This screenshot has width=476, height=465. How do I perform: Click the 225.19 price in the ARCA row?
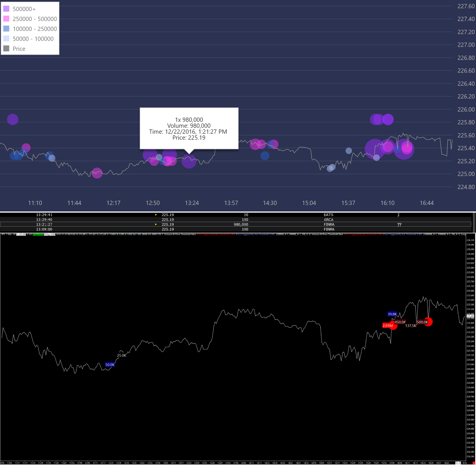click(x=168, y=220)
